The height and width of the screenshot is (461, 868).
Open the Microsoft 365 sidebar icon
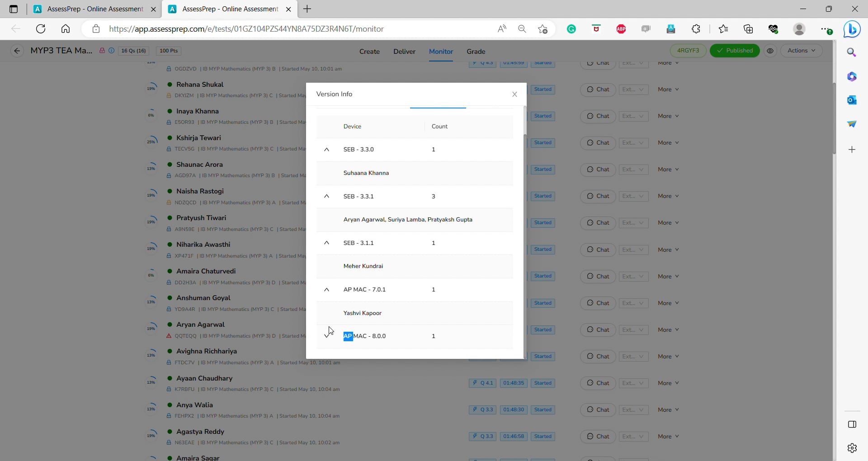click(x=852, y=76)
